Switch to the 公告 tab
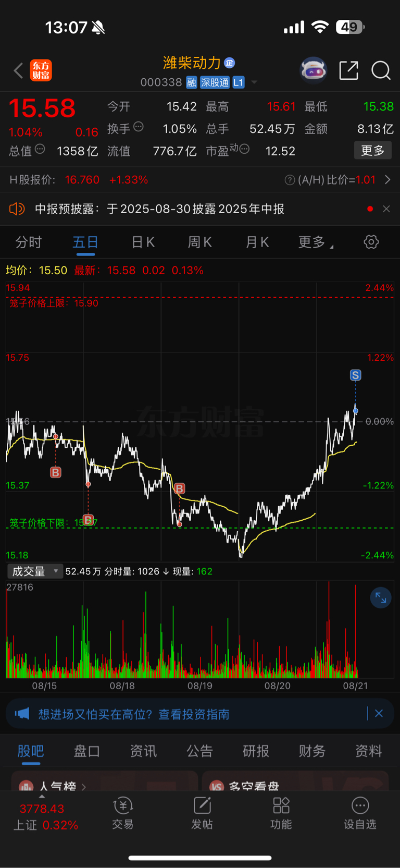This screenshot has height=868, width=400. (x=199, y=751)
